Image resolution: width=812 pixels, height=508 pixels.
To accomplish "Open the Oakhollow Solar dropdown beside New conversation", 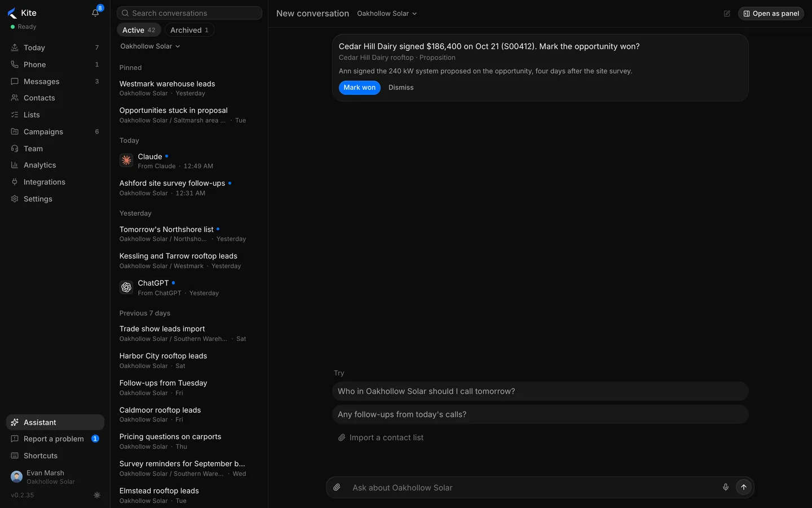I will click(387, 14).
